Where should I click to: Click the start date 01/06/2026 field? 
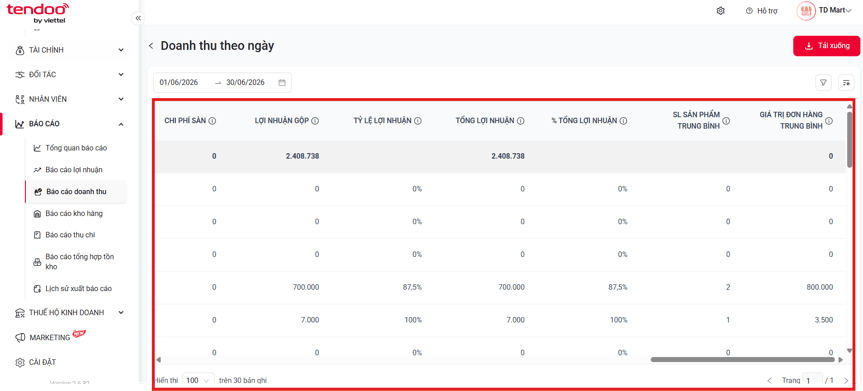pyautogui.click(x=179, y=83)
